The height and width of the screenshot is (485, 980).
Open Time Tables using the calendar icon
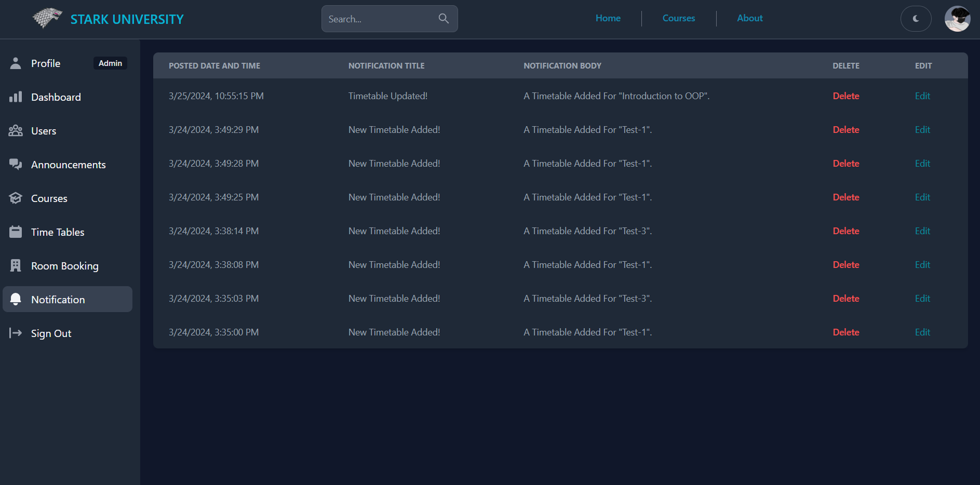[x=16, y=232]
